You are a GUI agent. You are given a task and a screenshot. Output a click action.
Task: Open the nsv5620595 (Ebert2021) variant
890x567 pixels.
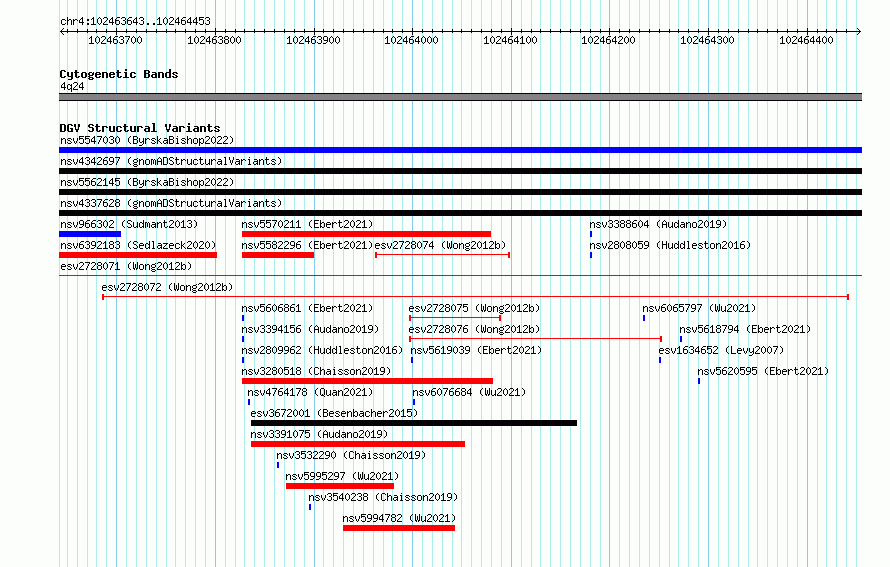pos(763,371)
